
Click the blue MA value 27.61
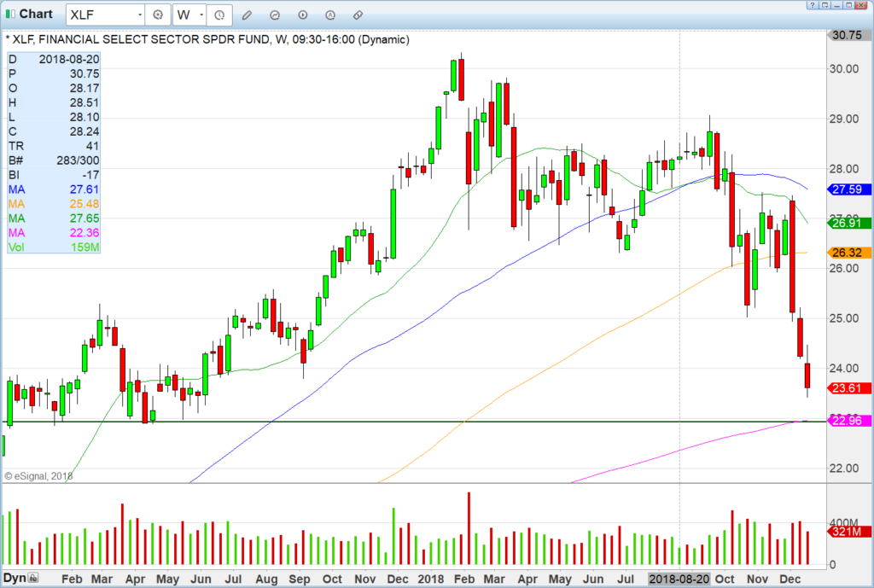(84, 189)
